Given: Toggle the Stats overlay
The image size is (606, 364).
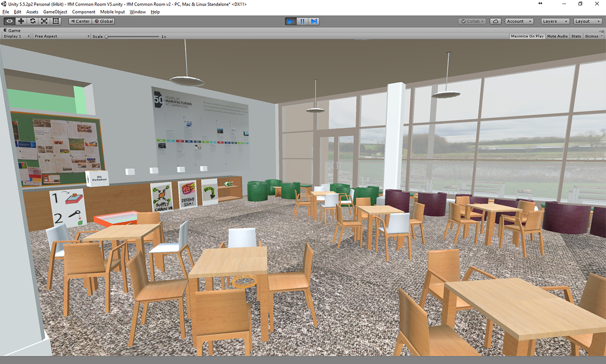Looking at the screenshot, I should [576, 36].
